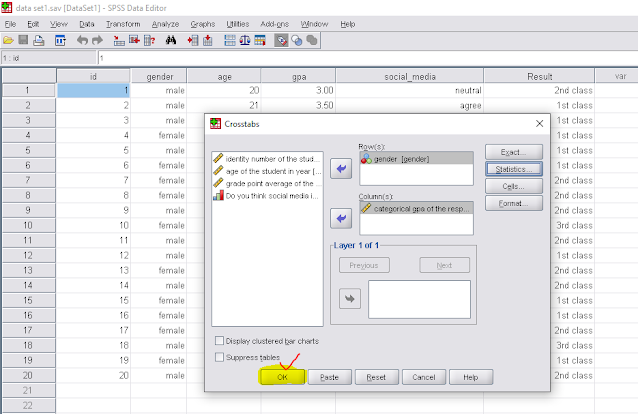Click the Split File icon
Screen dimensions: 638x414
click(230, 40)
